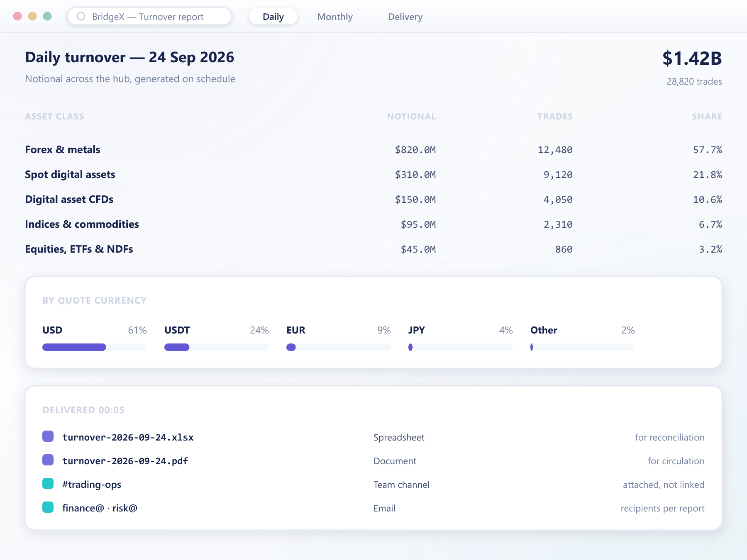Click the purple icon beside turnover-2026-09-24.xlsx

(x=48, y=436)
